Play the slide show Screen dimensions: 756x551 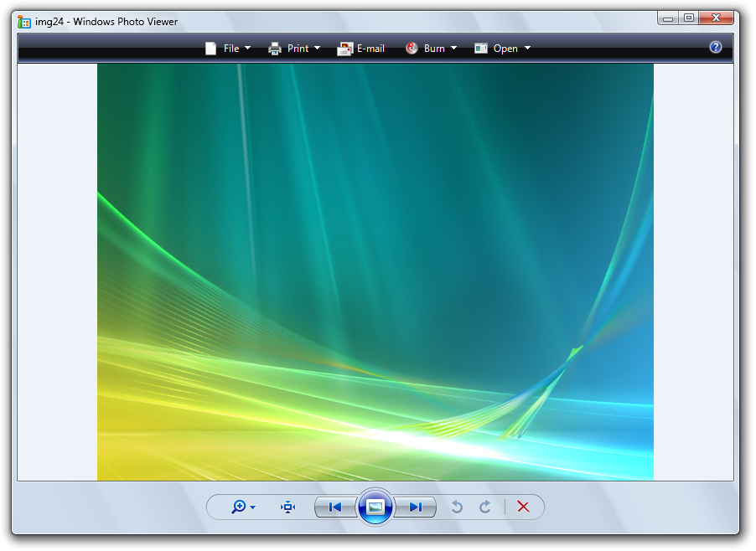coord(375,507)
